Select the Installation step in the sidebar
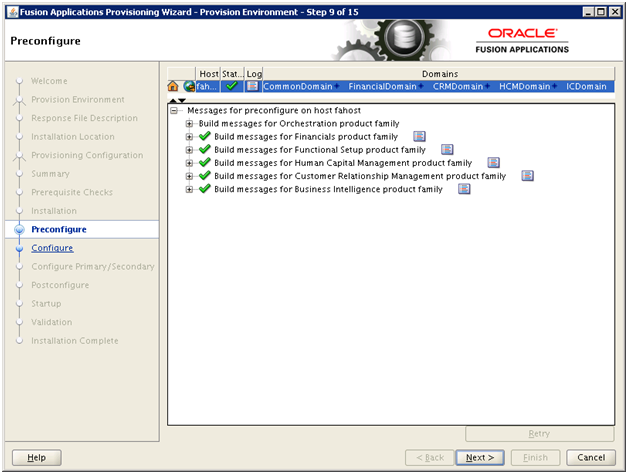The image size is (628, 474). click(x=54, y=211)
